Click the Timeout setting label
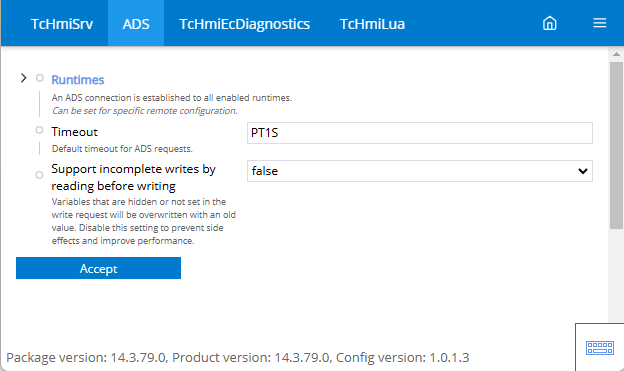 coord(74,132)
